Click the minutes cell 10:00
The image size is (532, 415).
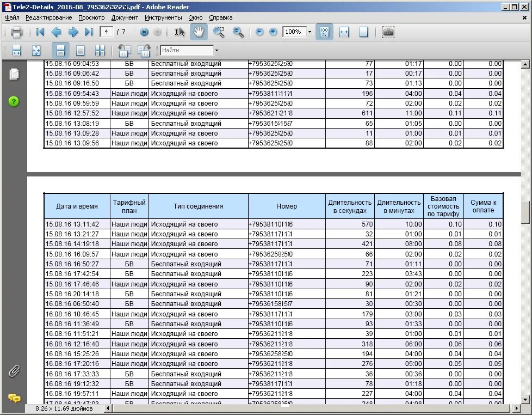[399, 224]
